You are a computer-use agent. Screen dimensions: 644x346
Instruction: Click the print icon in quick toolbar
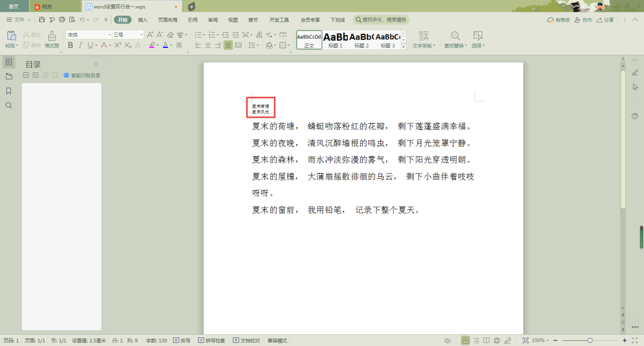point(62,20)
